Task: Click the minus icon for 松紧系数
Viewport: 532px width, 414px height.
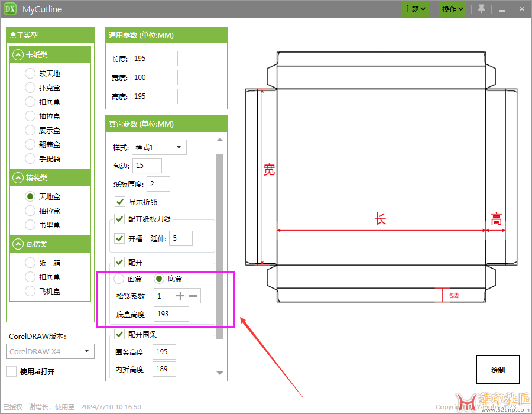Action: [194, 296]
